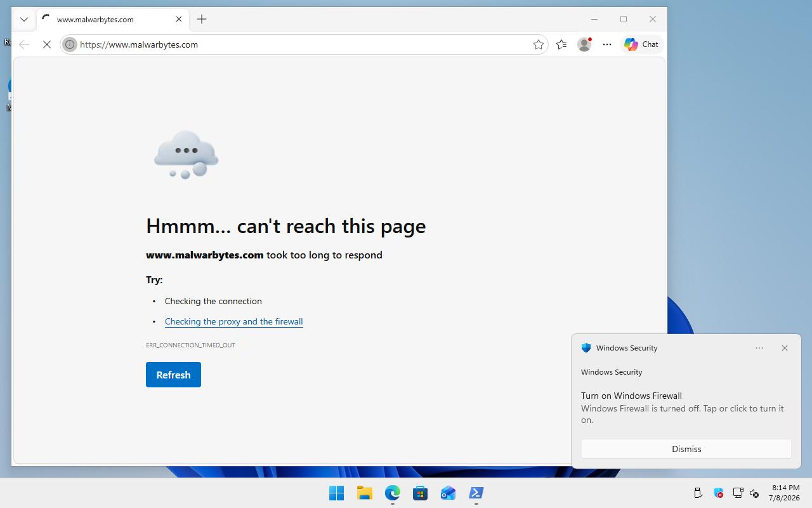Open Microsoft Store from taskbar
Screen dimensions: 812x508
[x=420, y=493]
